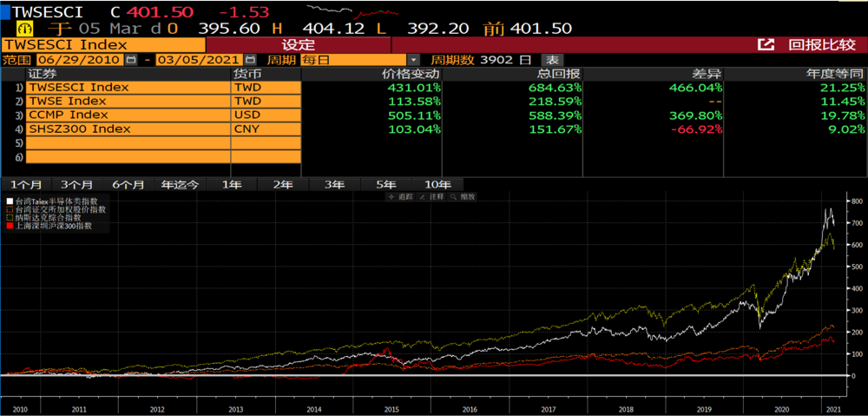This screenshot has width=868, height=416.
Task: Select the 3个月 time range tab
Action: tap(76, 185)
